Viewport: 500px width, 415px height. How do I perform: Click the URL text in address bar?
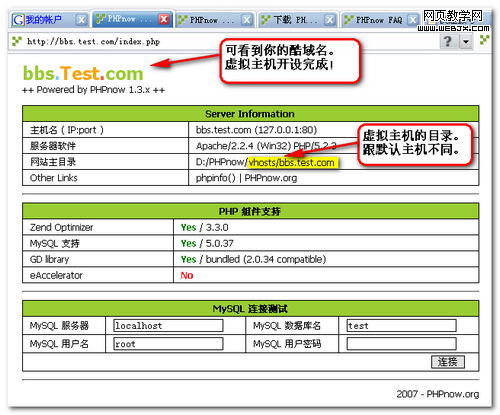[93, 42]
